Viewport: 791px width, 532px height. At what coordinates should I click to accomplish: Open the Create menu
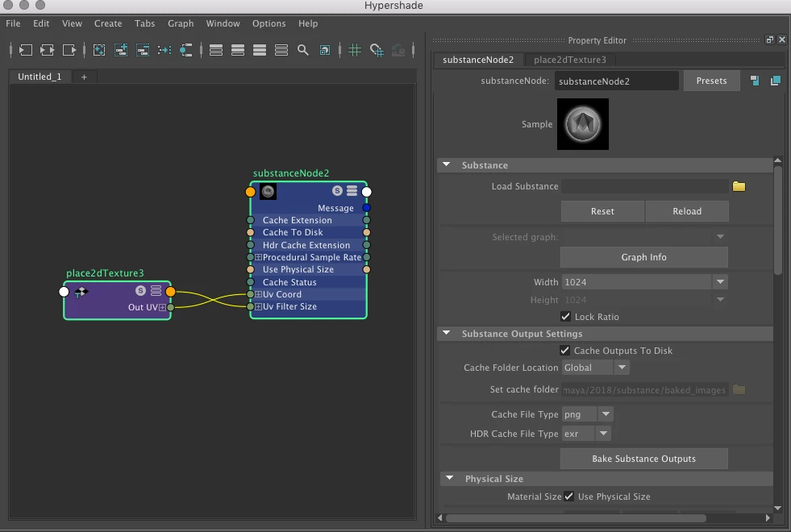[x=108, y=23]
